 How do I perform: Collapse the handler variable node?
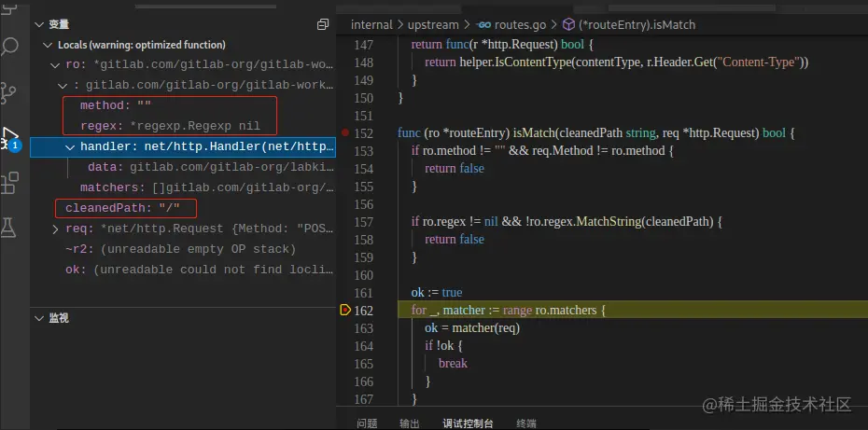tap(70, 147)
